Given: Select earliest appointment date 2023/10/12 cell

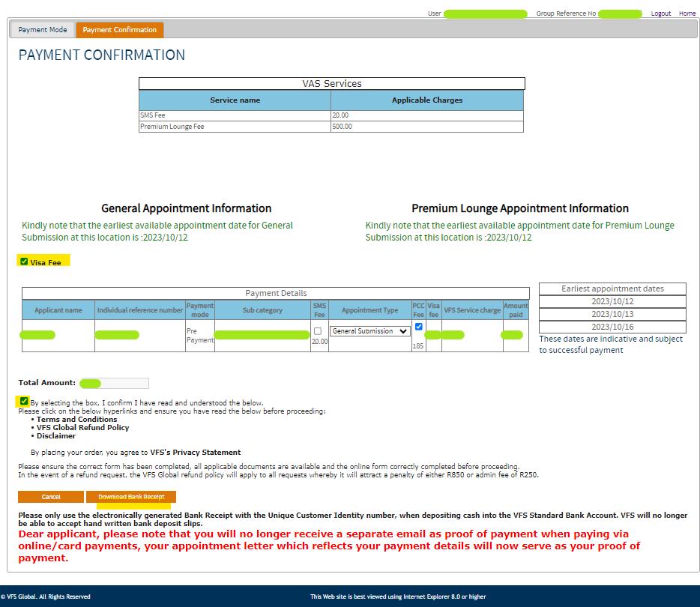Looking at the screenshot, I should pyautogui.click(x=612, y=302).
